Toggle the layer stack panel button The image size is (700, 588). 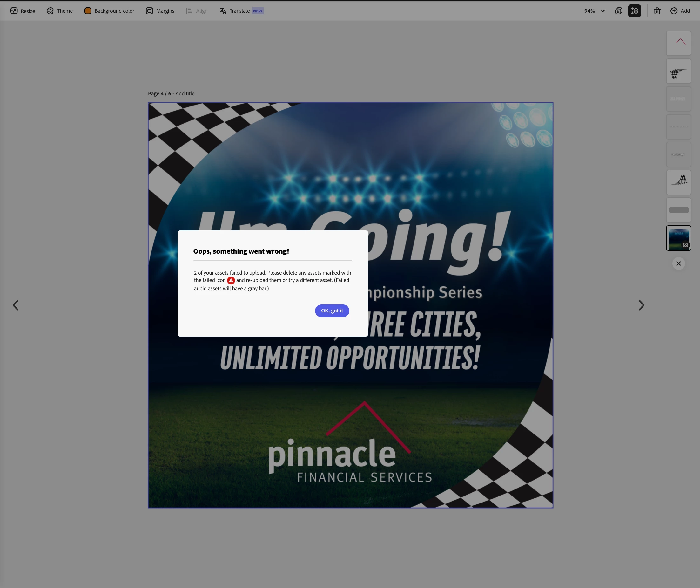point(634,11)
